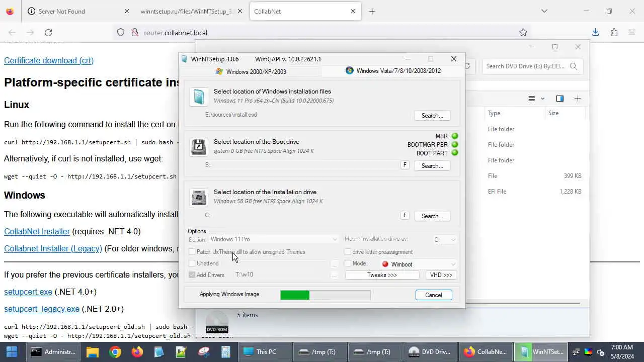
Task: Click F button for the Installation drive
Action: (405, 215)
